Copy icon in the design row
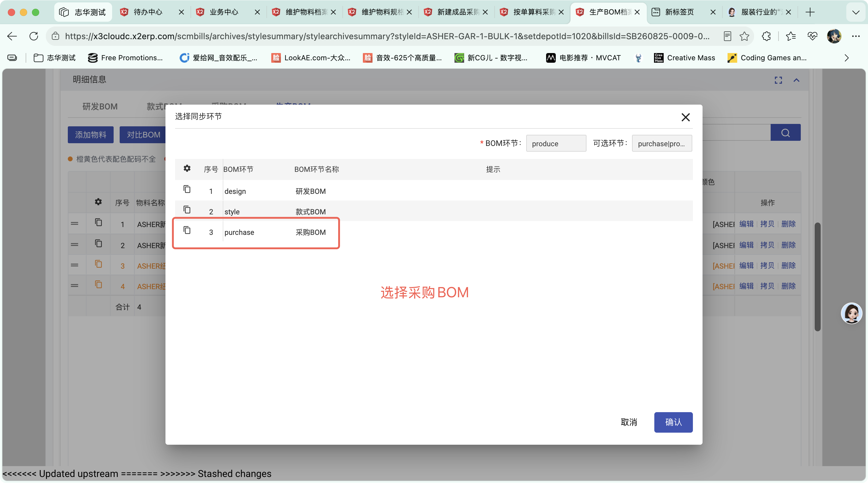 click(x=187, y=189)
